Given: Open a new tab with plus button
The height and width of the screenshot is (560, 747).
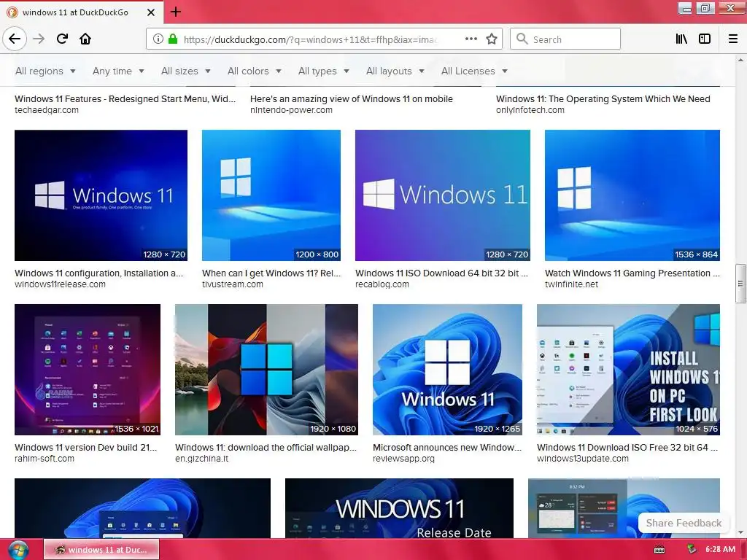Looking at the screenshot, I should click(x=176, y=12).
